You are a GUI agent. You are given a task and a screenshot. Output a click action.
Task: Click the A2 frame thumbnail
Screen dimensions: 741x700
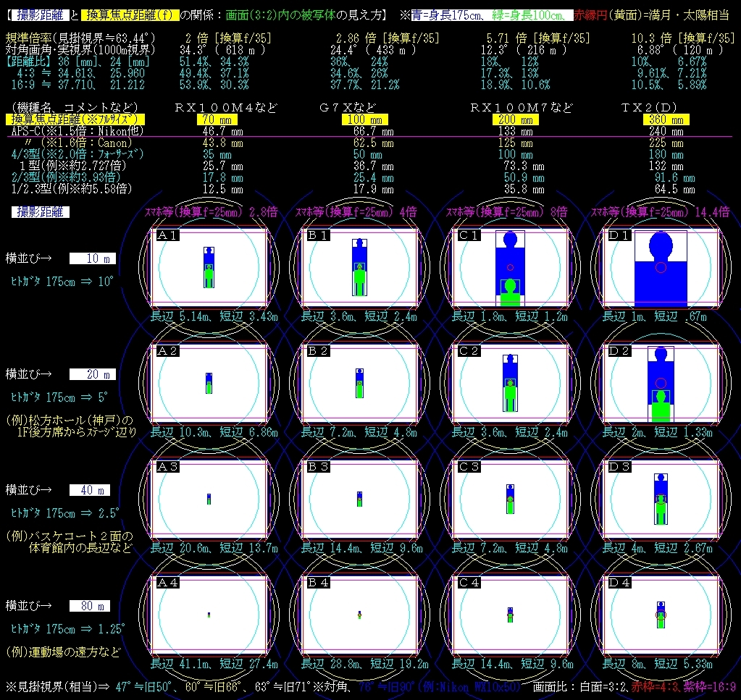[209, 383]
